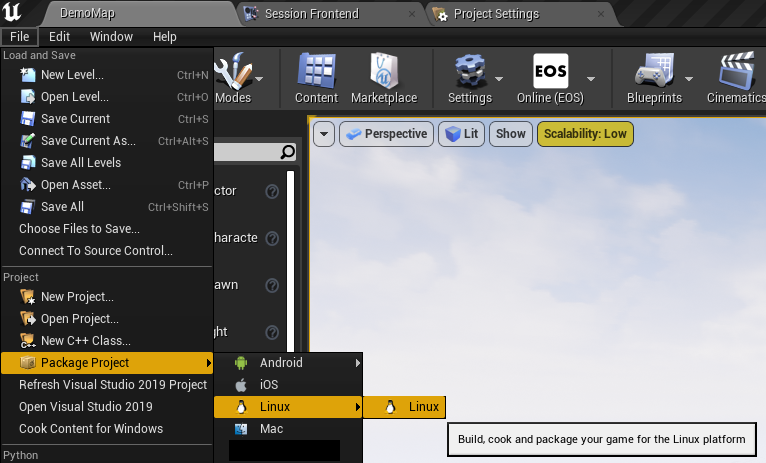Open the Cinematics clapperboard icon

pyautogui.click(x=737, y=71)
